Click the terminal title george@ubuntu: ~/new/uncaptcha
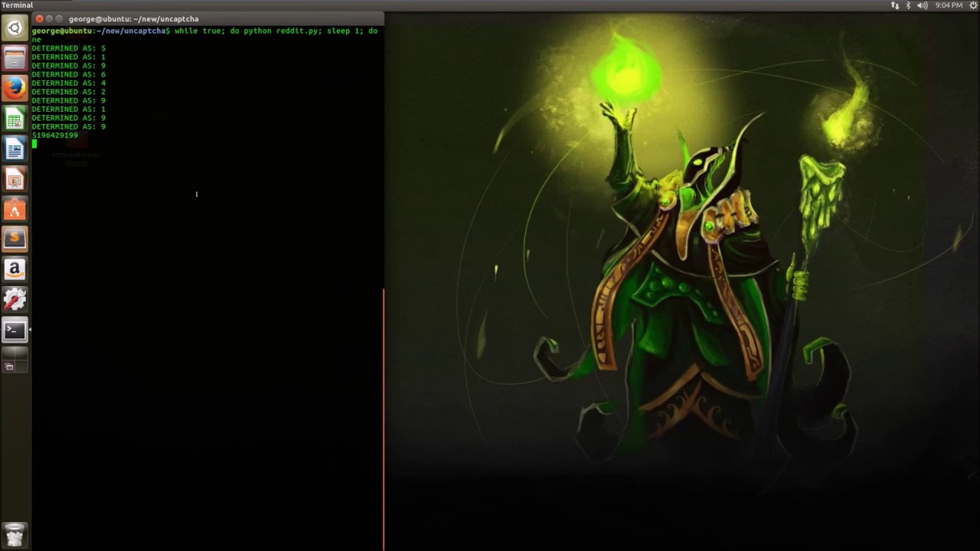Viewport: 980px width, 551px height. pos(133,18)
